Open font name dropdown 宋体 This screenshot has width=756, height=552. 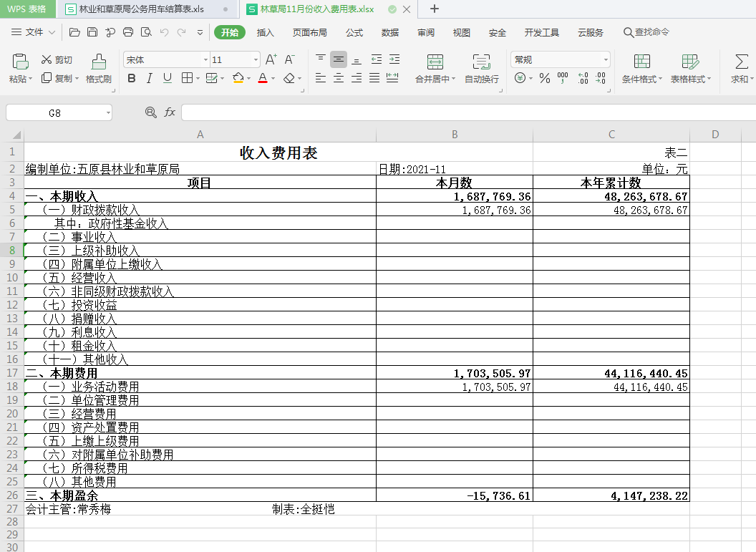click(x=206, y=59)
